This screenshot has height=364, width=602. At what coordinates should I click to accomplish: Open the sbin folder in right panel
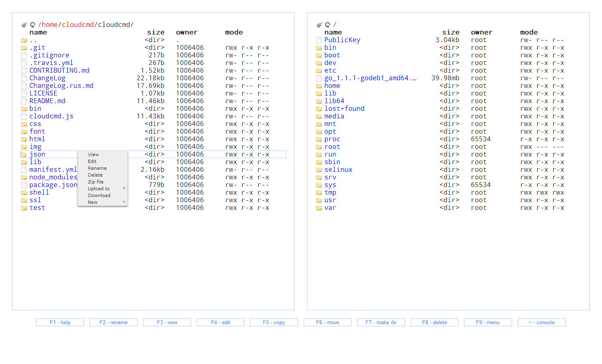332,162
